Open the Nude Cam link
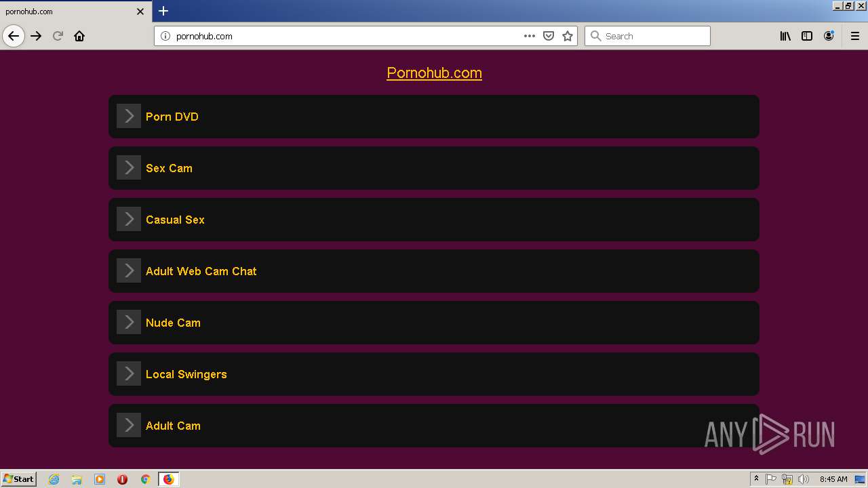Image resolution: width=868 pixels, height=488 pixels. 173,323
